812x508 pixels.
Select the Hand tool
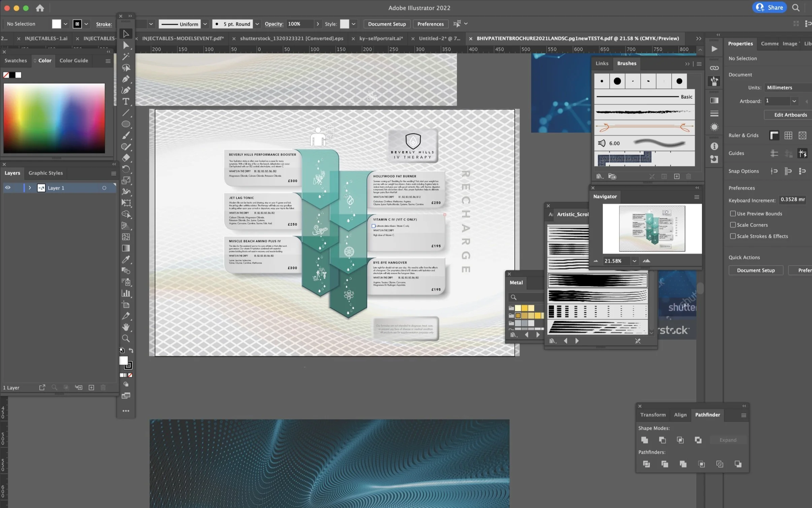(x=126, y=327)
